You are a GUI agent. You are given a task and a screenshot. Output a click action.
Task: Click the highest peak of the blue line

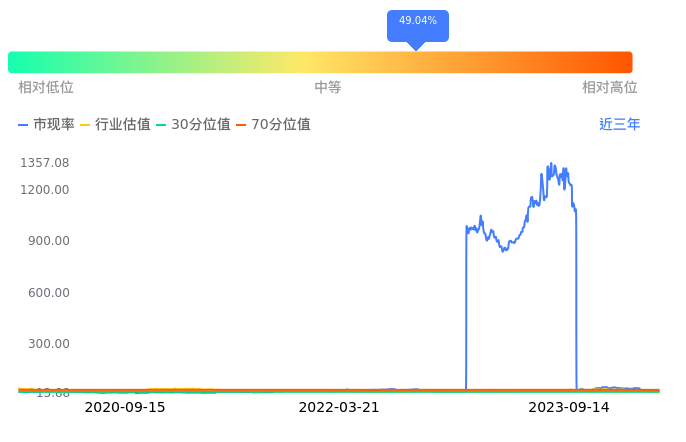pyautogui.click(x=549, y=164)
